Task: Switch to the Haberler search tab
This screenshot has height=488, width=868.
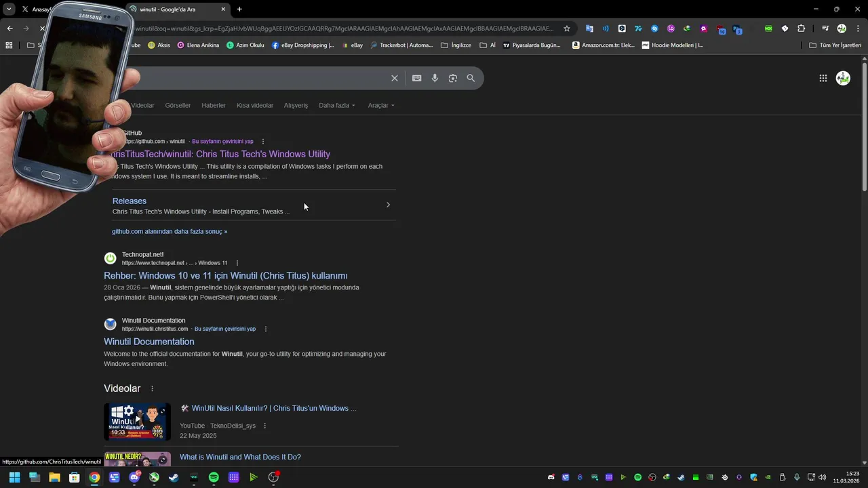Action: point(214,105)
